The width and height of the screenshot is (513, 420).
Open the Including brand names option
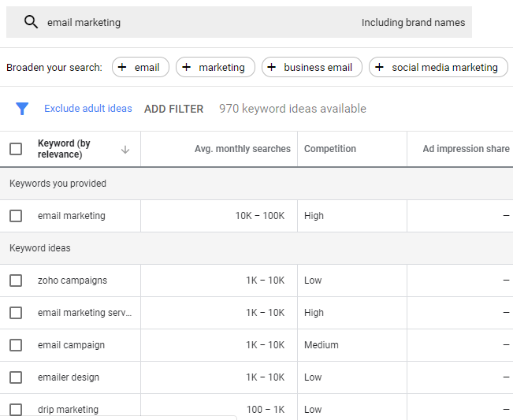(413, 23)
